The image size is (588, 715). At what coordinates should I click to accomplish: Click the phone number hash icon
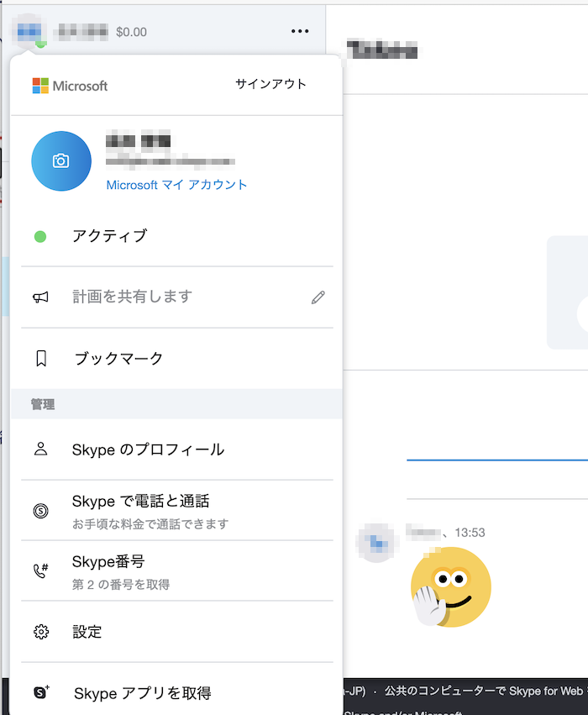pyautogui.click(x=40, y=570)
